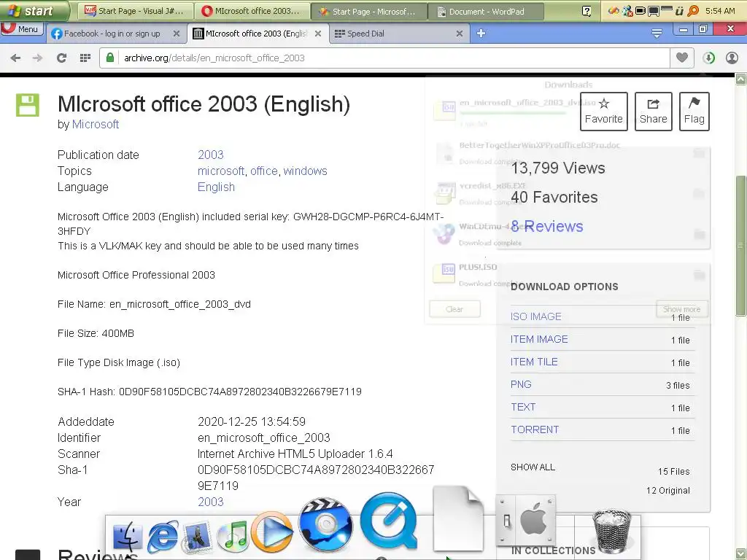
Task: Open the microsoft topic link
Action: 221,171
